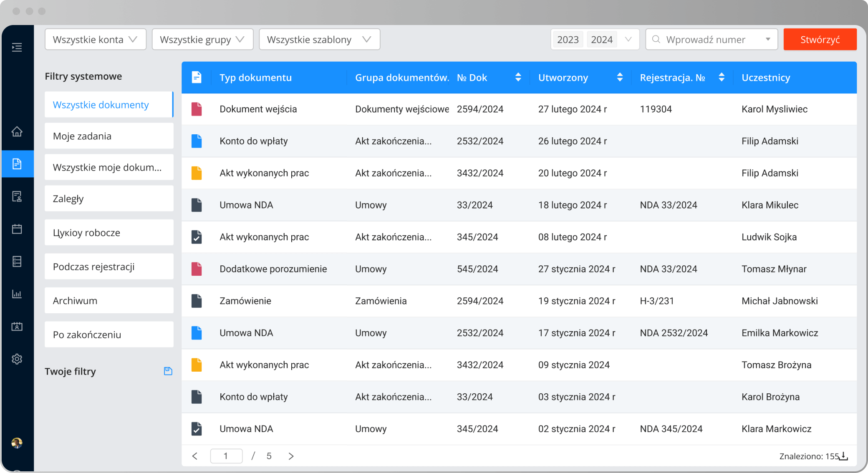
Task: Toggle the sidebar menu collapse icon
Action: [17, 47]
